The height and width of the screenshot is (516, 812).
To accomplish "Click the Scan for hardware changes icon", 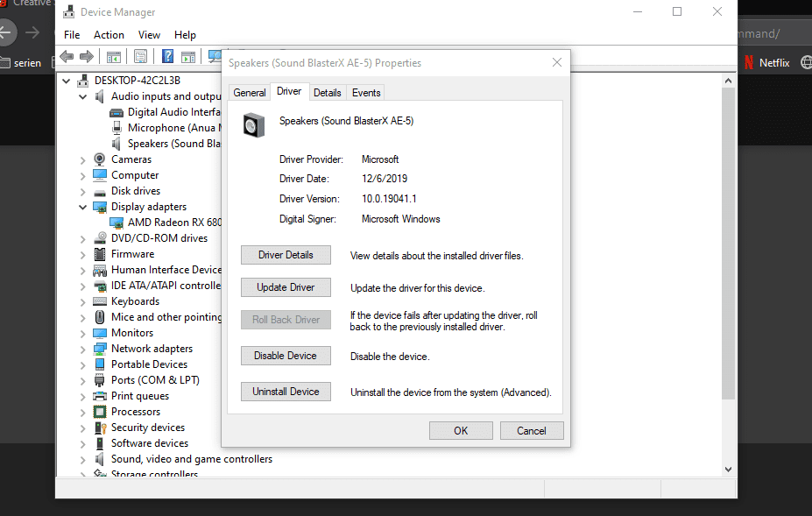I will [x=215, y=56].
